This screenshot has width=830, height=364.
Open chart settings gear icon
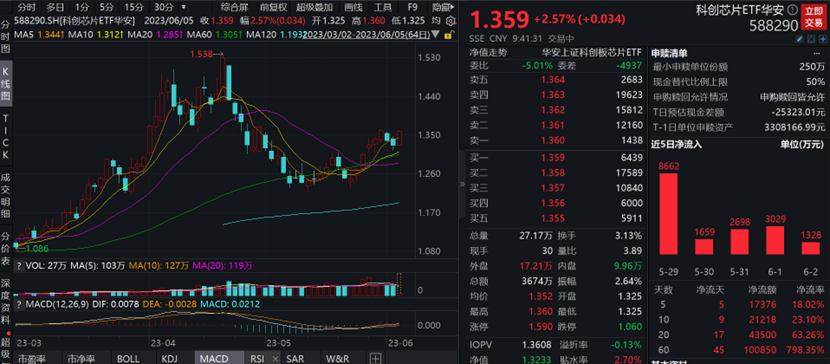(450, 21)
